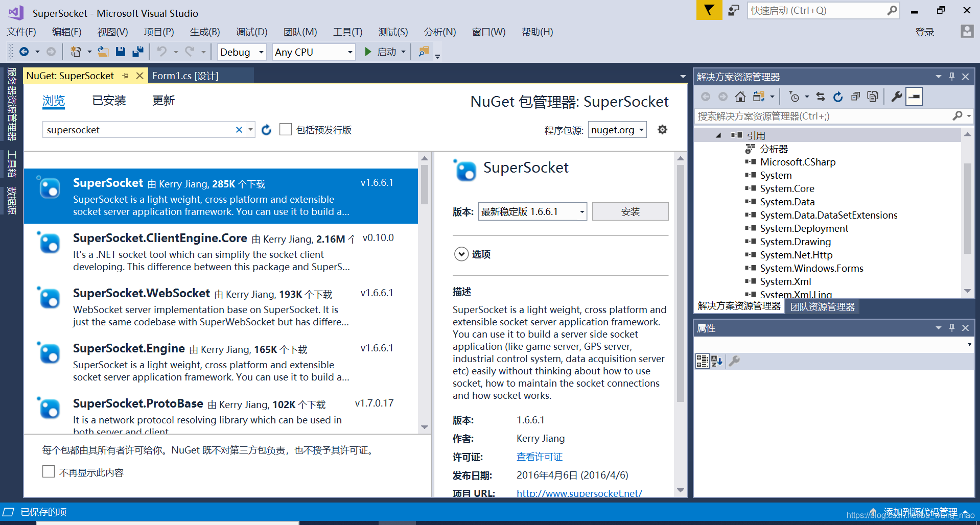
Task: Click the yellow filter icon near title bar
Action: click(709, 10)
